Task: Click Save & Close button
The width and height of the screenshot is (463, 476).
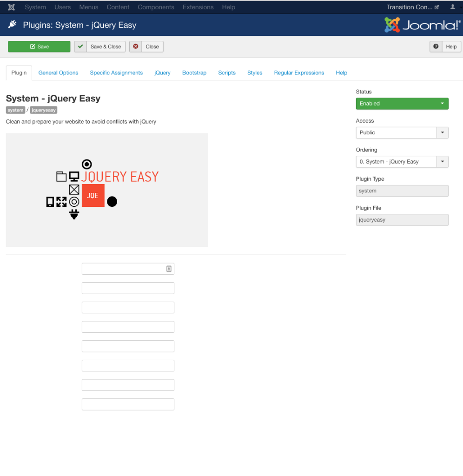Action: [100, 46]
